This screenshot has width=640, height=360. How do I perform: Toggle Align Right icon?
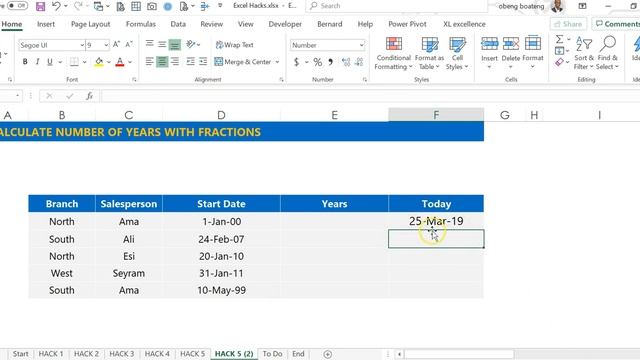(175, 62)
